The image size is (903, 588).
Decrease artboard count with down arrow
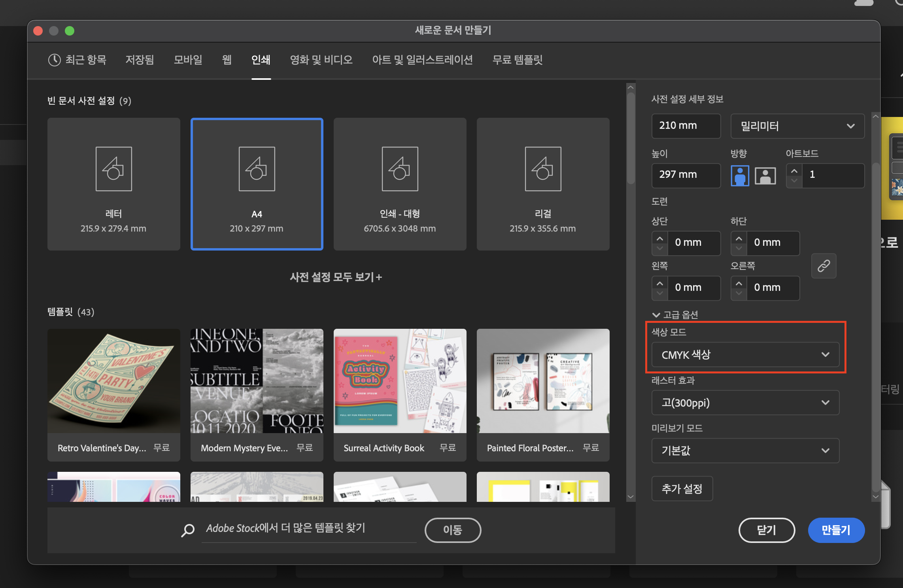(x=794, y=181)
